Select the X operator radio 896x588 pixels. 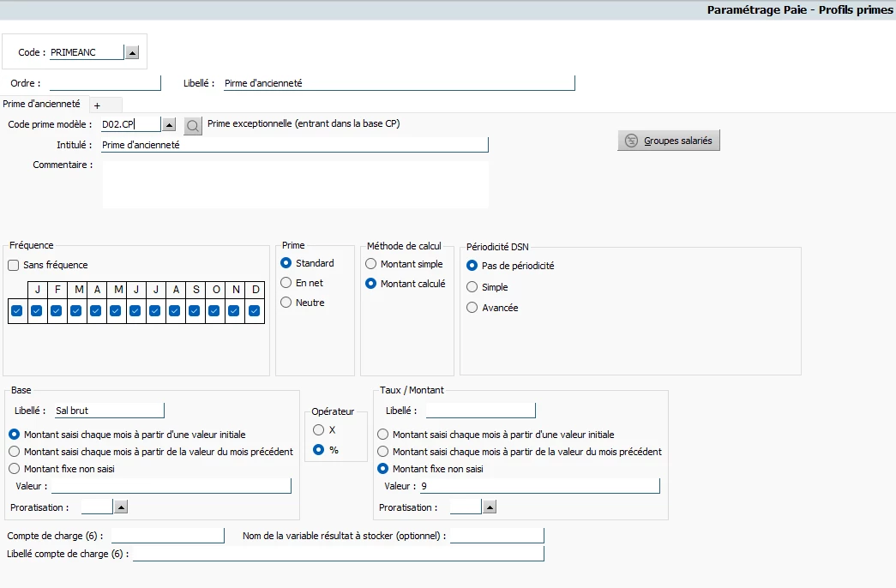pyautogui.click(x=319, y=429)
